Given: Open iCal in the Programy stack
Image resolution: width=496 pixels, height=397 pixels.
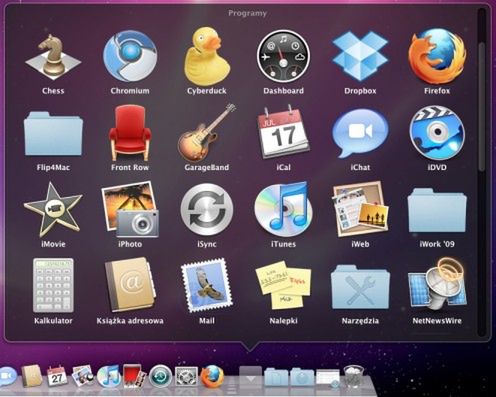Looking at the screenshot, I should click(x=283, y=133).
